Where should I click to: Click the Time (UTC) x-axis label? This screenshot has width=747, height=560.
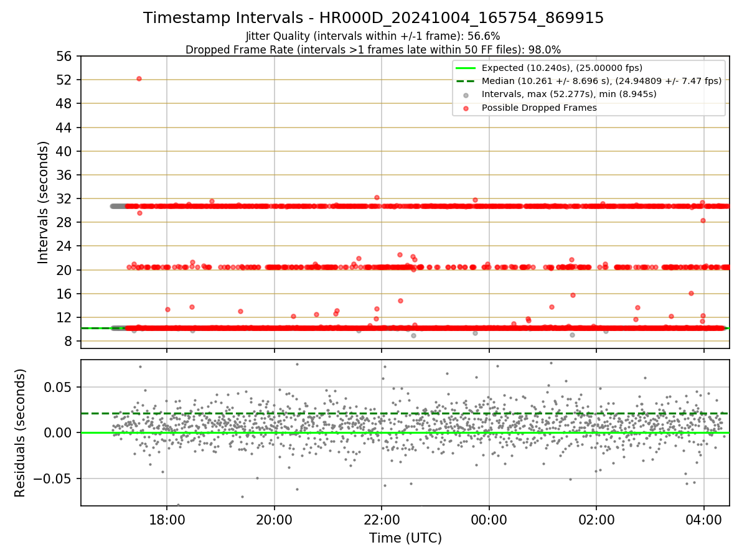[405, 538]
